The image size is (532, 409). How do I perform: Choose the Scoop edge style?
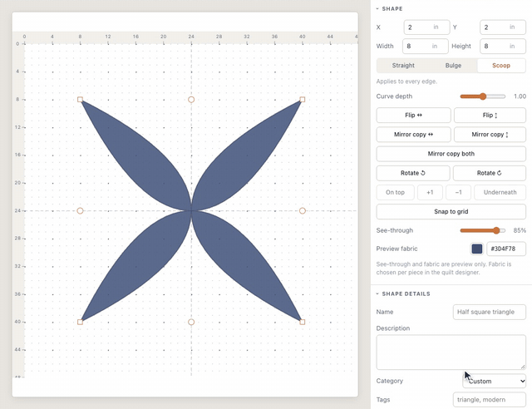coord(501,66)
